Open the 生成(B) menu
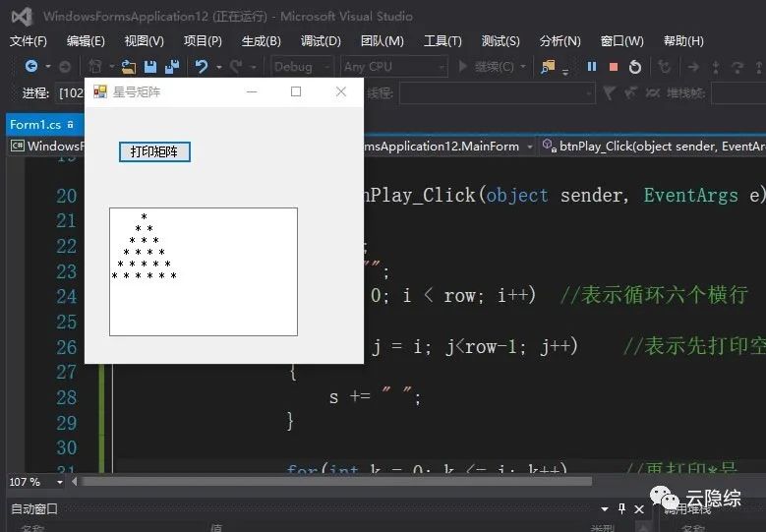This screenshot has height=532, width=766. click(x=262, y=41)
